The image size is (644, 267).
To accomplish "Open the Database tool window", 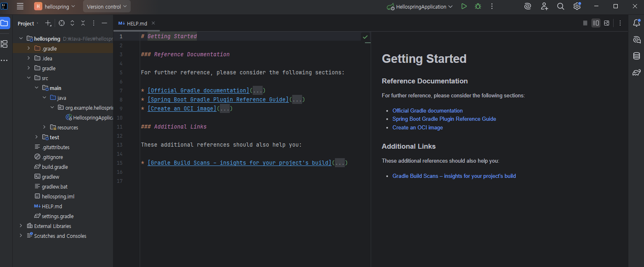I will pos(636,56).
